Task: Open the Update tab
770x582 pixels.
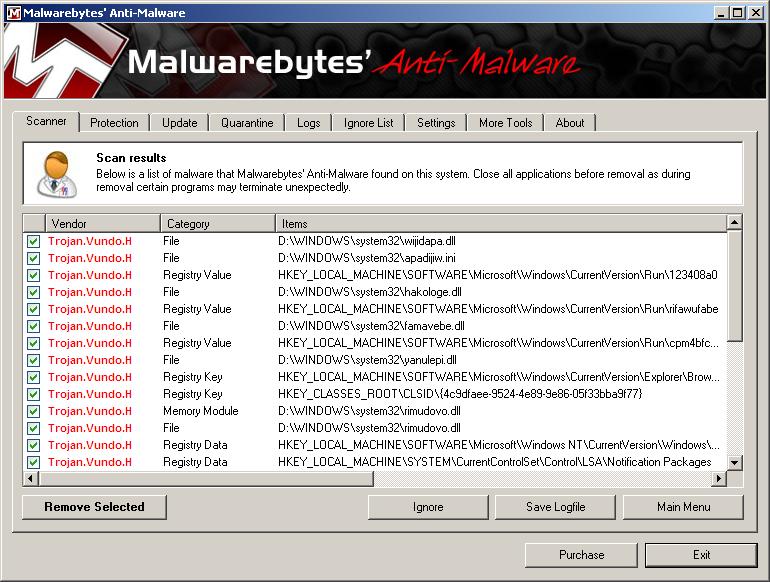Action: click(180, 123)
